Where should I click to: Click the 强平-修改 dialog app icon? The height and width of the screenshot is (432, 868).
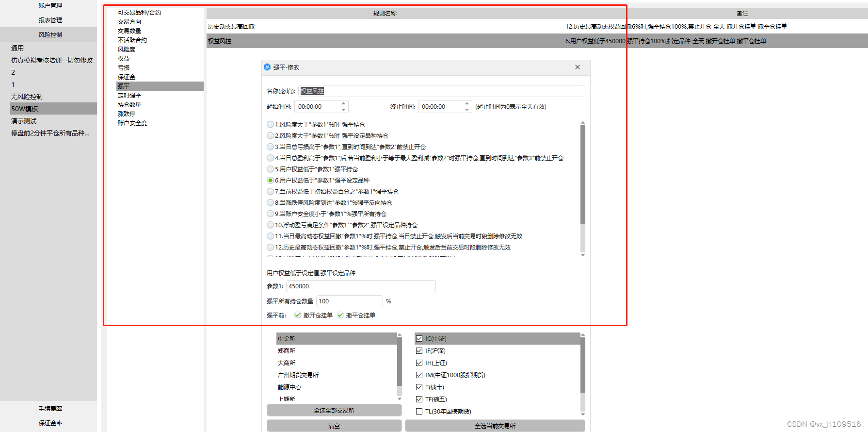pos(267,67)
